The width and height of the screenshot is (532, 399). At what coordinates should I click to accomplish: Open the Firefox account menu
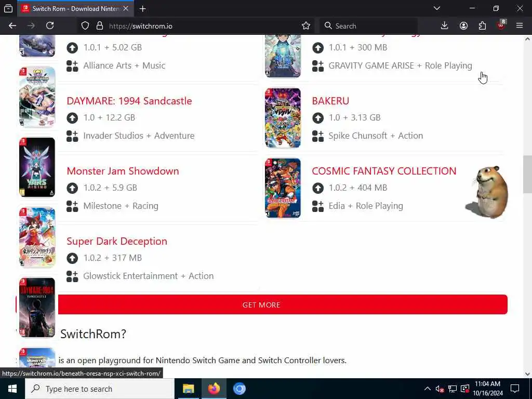[x=463, y=26]
